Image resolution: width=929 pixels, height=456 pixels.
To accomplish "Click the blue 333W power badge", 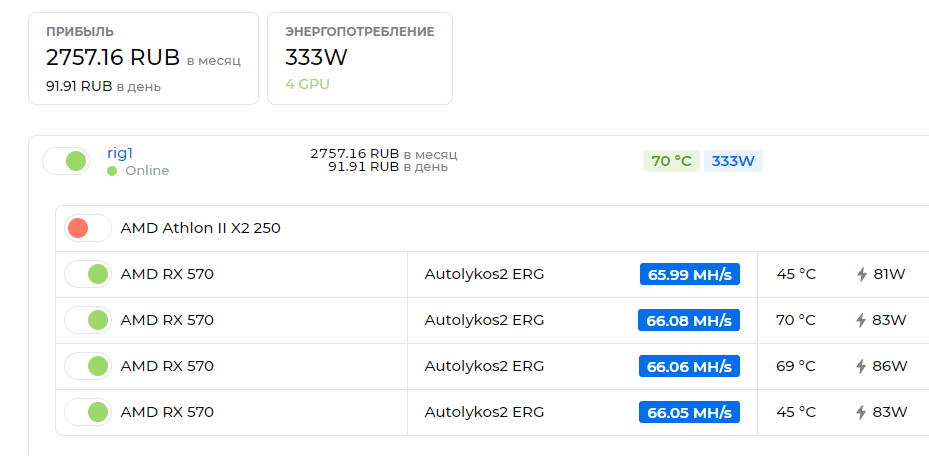I will coord(733,161).
